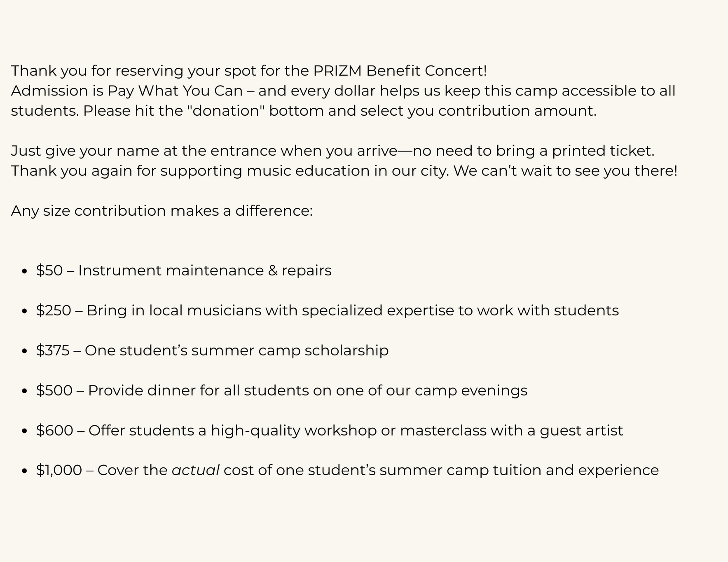Click the italicized word "actual"
Viewport: 728px width, 562px height.
(195, 470)
